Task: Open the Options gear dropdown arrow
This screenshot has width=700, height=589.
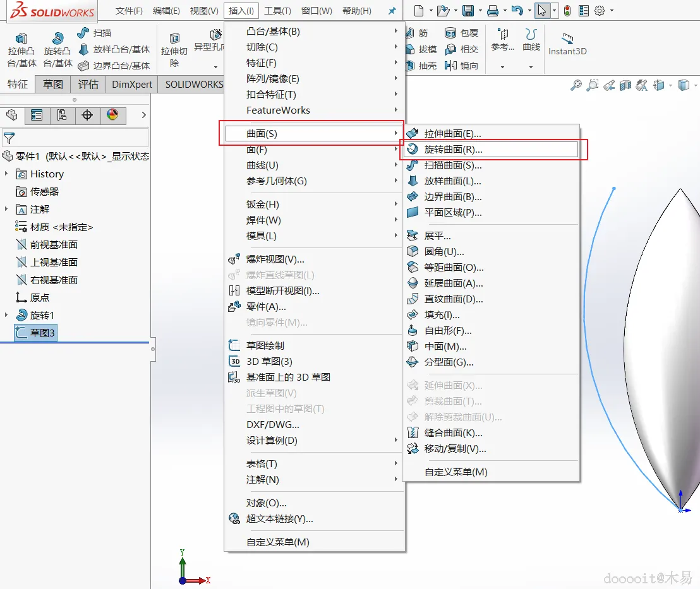Action: [x=612, y=11]
